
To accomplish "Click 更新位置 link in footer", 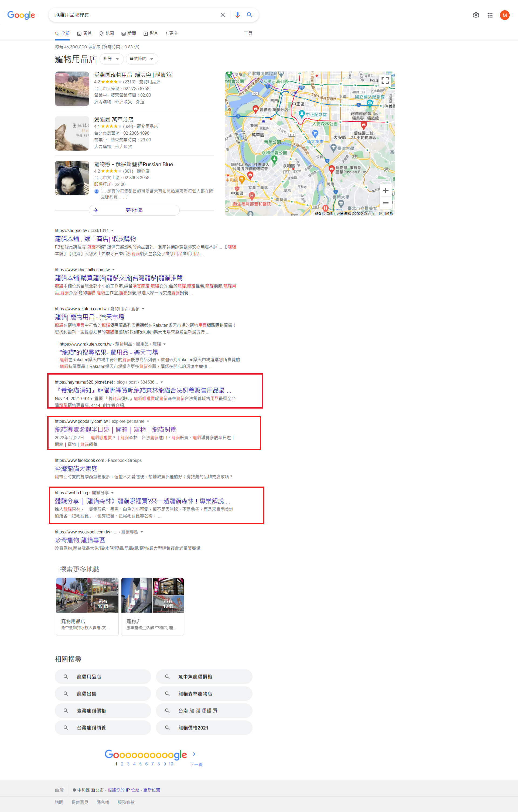I will tap(152, 790).
